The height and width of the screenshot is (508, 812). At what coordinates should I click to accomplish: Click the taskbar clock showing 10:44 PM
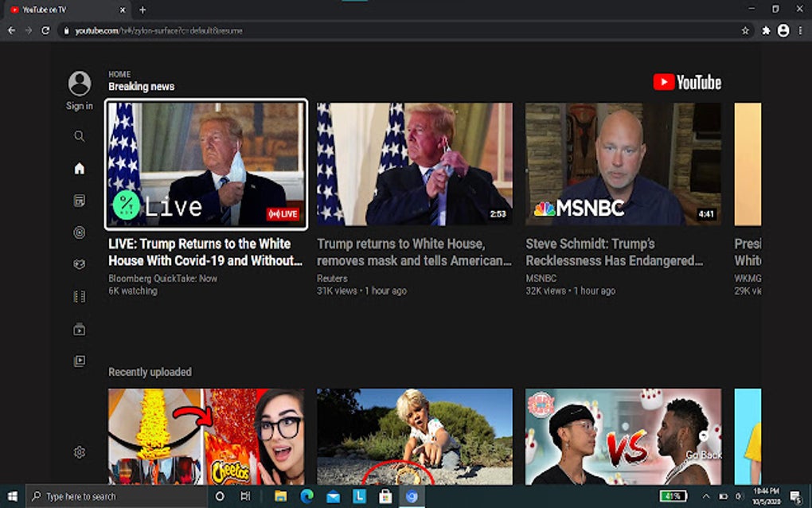coord(767,496)
